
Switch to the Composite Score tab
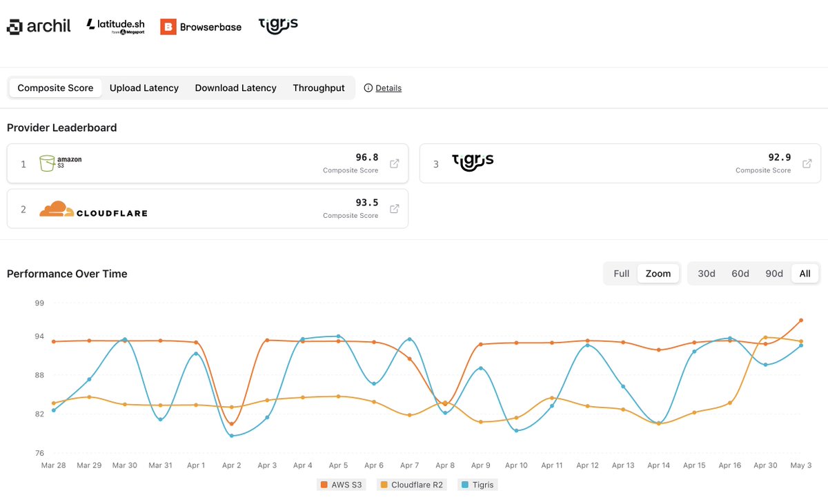pyautogui.click(x=55, y=88)
